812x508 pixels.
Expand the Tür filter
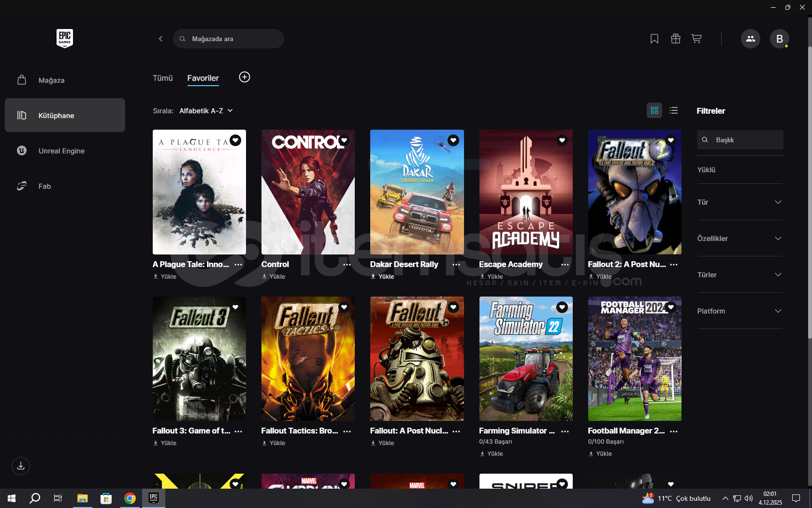click(x=739, y=202)
